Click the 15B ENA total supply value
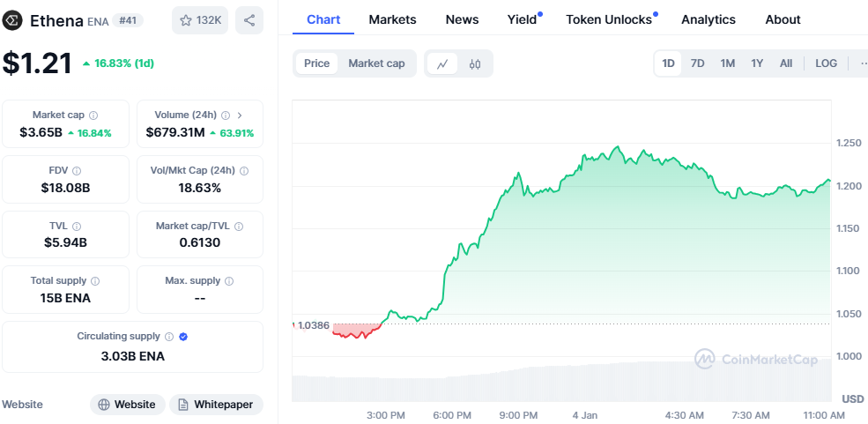 [65, 298]
